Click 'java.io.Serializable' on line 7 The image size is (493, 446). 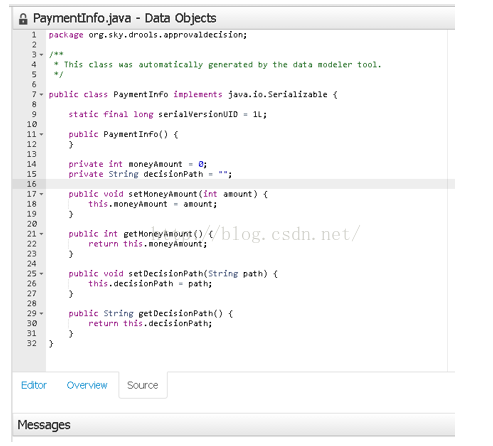278,95
